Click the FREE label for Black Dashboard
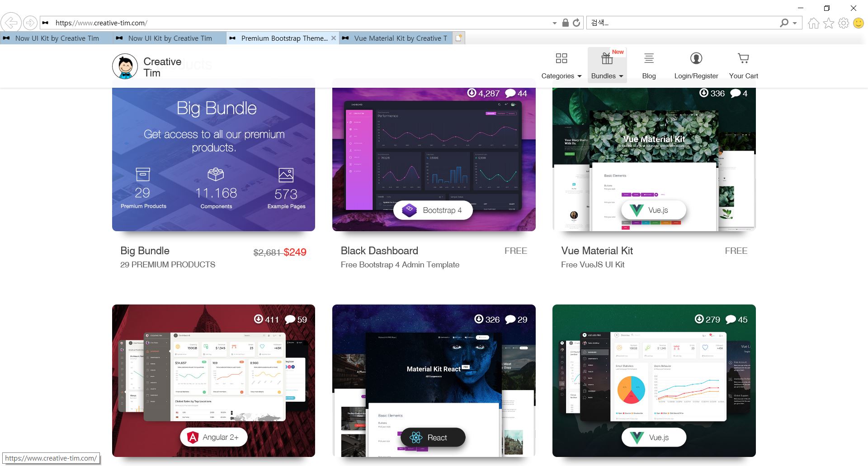 click(516, 251)
